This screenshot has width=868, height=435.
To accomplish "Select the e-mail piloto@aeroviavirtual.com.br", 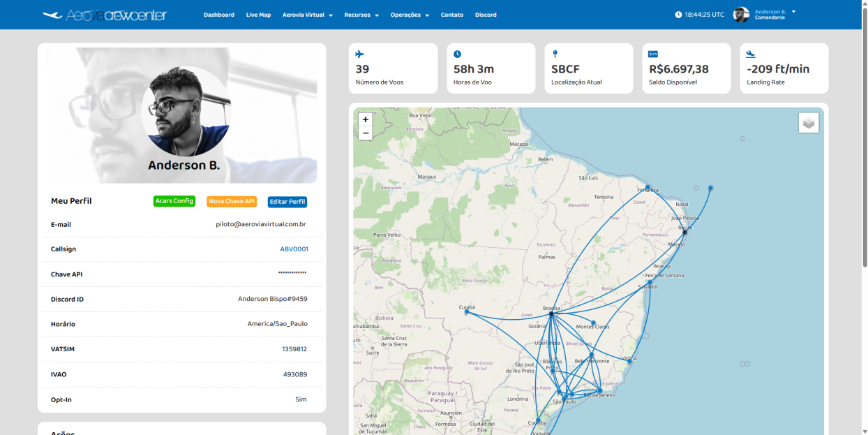I will [x=261, y=225].
